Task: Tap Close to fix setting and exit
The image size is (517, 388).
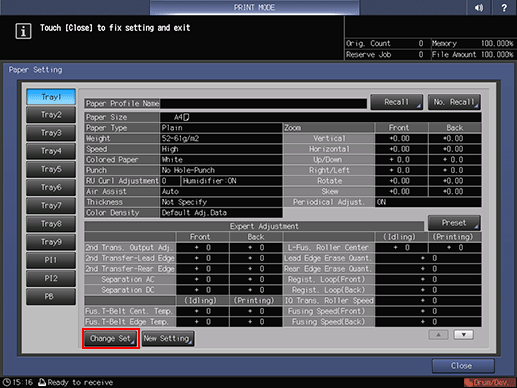Action: coord(463,366)
